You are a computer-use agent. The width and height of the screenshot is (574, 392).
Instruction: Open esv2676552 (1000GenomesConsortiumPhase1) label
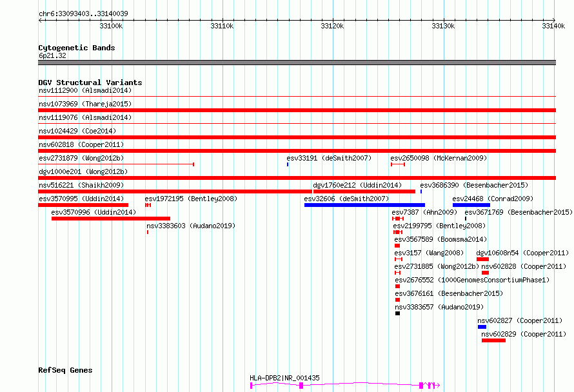point(472,280)
